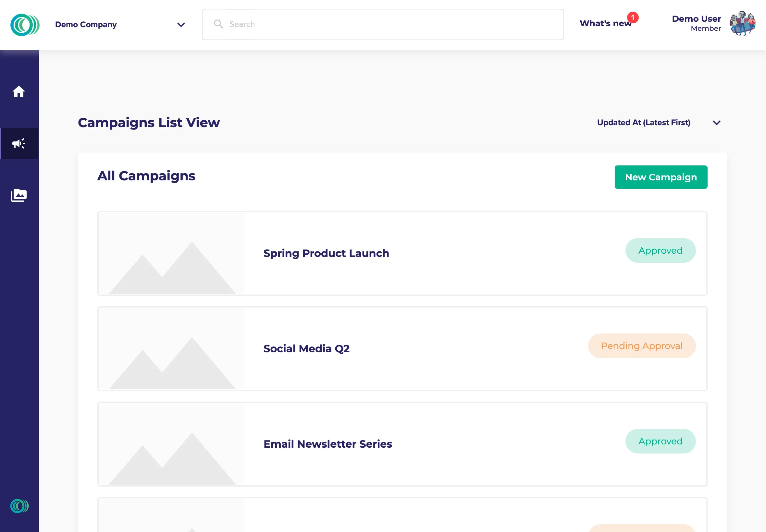Click the All Campaigns heading

(146, 176)
